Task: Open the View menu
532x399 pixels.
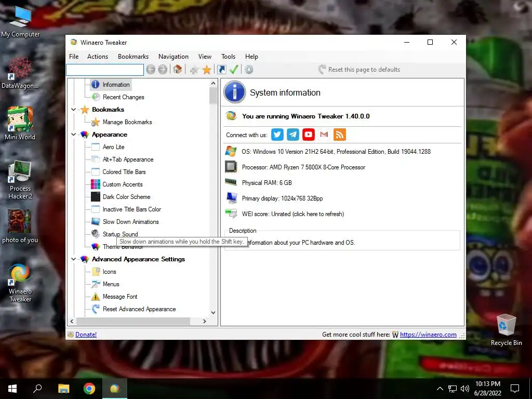Action: [205, 57]
